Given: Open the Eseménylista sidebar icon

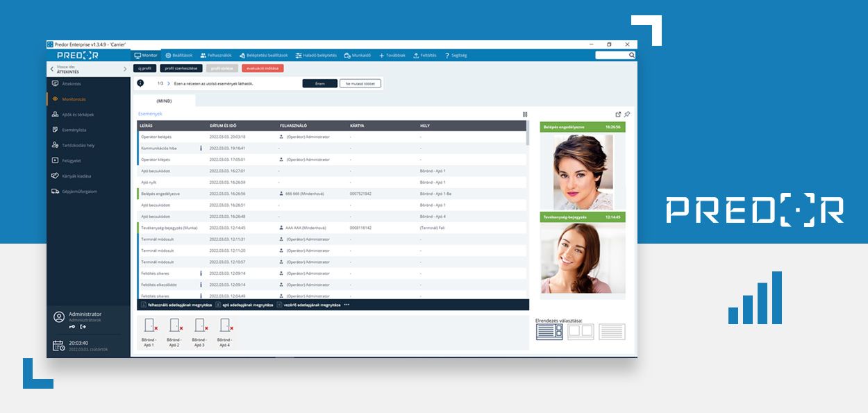Looking at the screenshot, I should [x=55, y=130].
